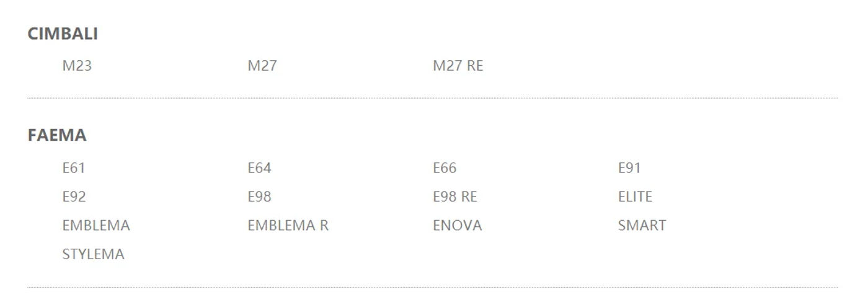Go to the M27 RE model page
The height and width of the screenshot is (302, 868).
coord(458,66)
